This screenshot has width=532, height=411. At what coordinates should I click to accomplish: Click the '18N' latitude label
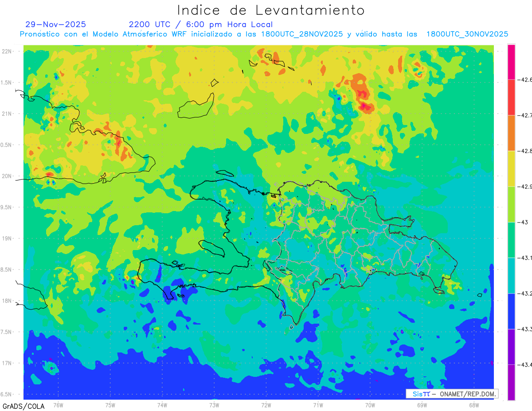7,301
